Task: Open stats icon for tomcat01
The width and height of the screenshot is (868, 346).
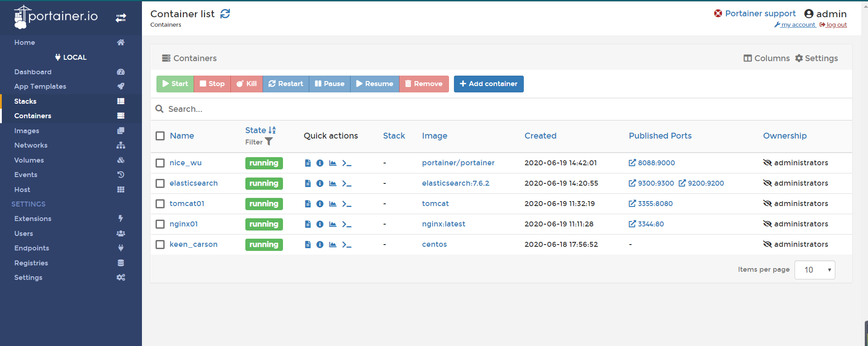Action: tap(333, 204)
